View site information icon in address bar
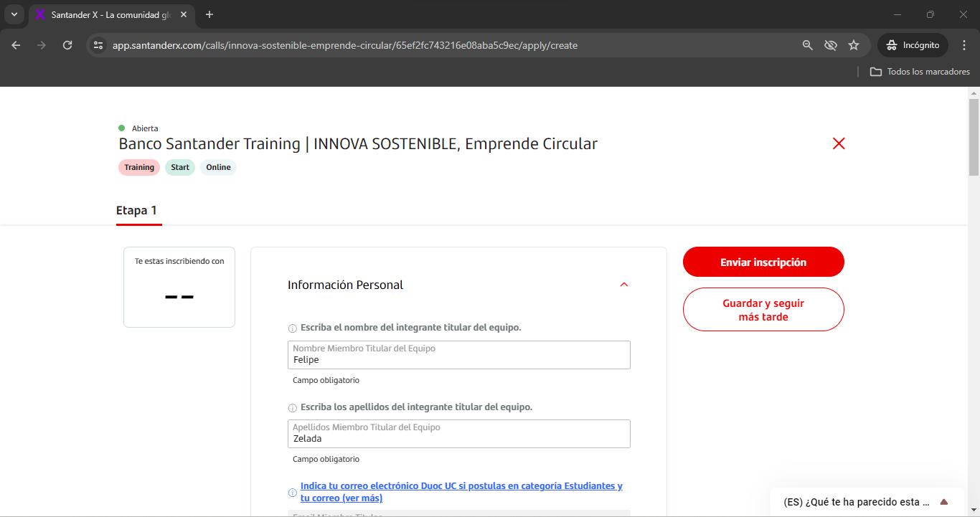This screenshot has width=980, height=517. click(x=99, y=45)
